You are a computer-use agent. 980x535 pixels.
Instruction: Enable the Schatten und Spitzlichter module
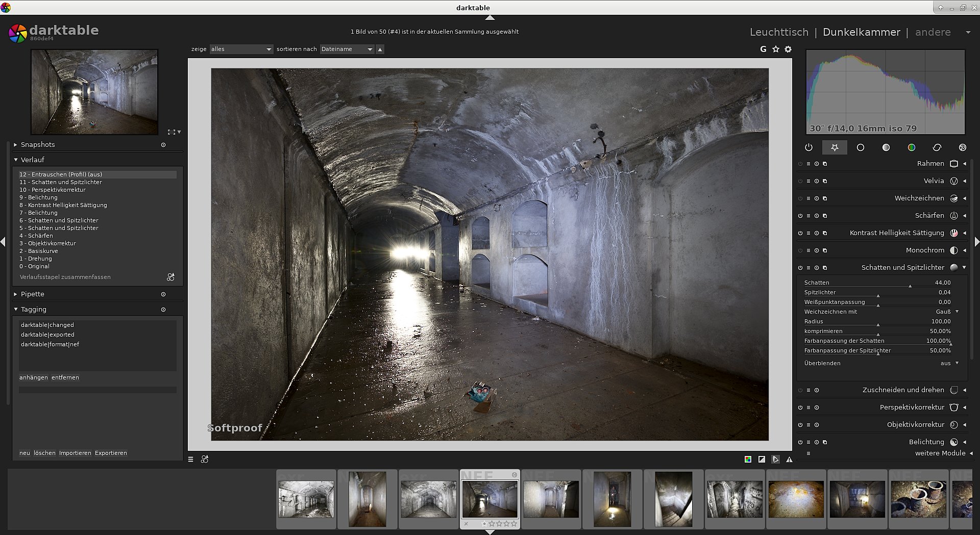click(799, 267)
